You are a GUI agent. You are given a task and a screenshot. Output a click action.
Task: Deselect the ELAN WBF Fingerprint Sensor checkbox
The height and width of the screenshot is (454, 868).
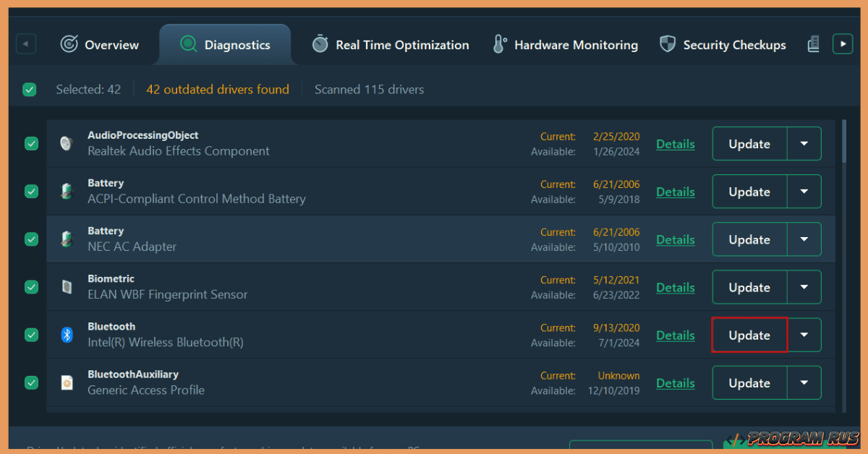[31, 287]
